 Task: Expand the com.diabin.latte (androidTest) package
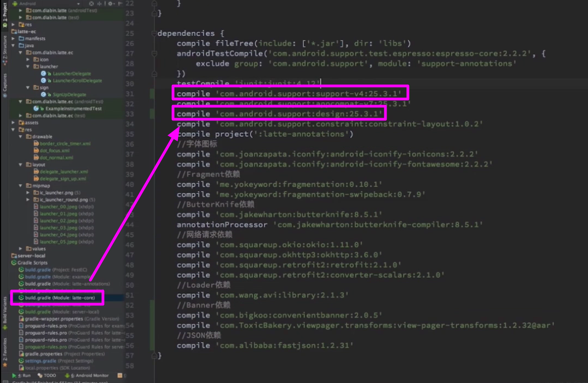click(21, 10)
